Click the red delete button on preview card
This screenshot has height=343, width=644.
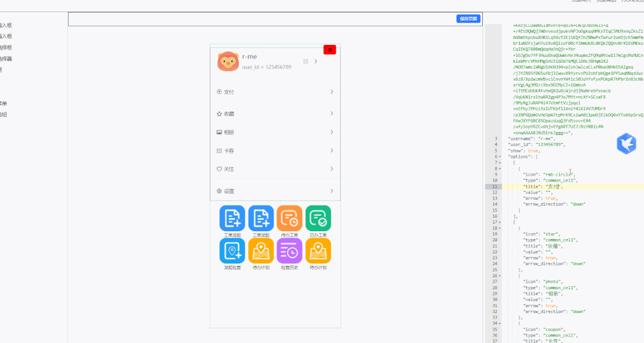330,50
